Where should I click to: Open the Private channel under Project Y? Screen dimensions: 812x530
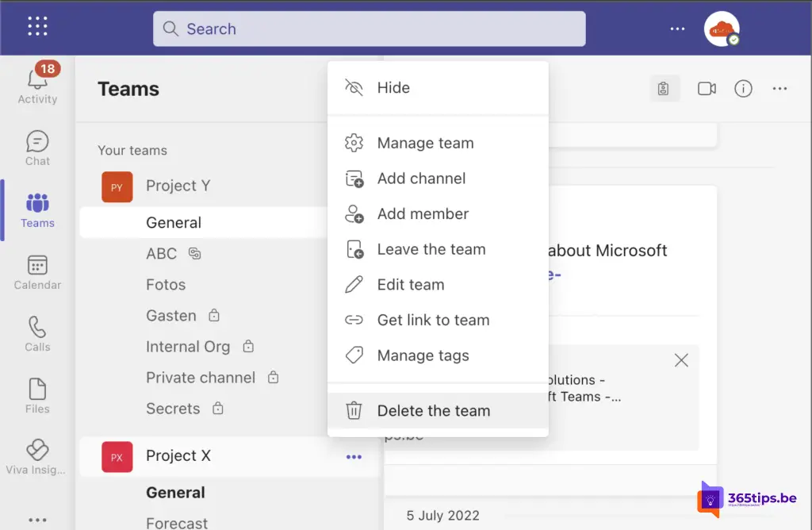coord(201,378)
